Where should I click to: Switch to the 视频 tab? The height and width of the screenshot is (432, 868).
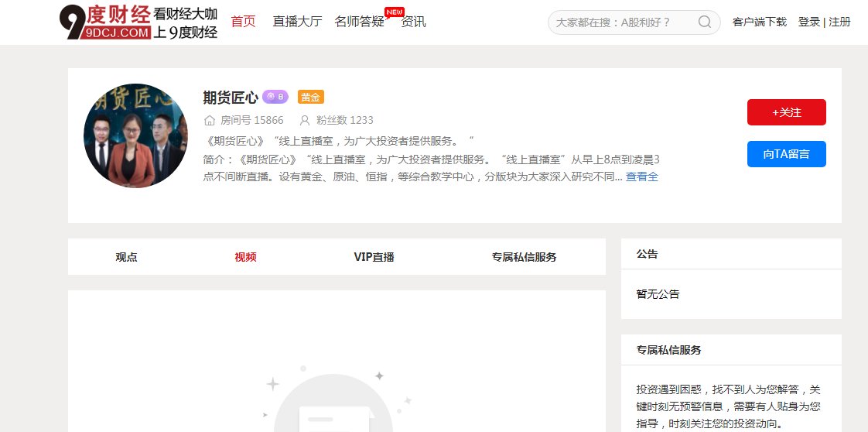pyautogui.click(x=245, y=257)
